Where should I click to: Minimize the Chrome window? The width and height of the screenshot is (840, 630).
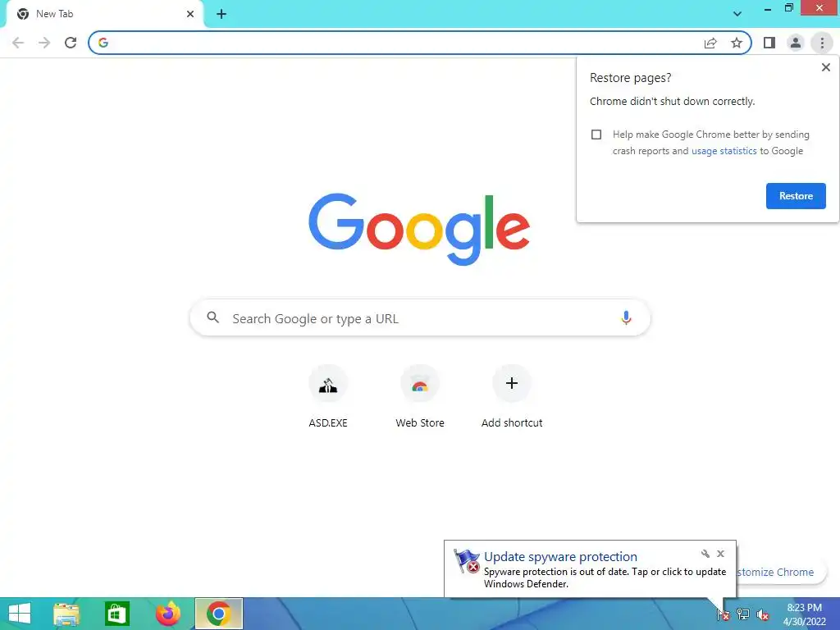coord(768,8)
